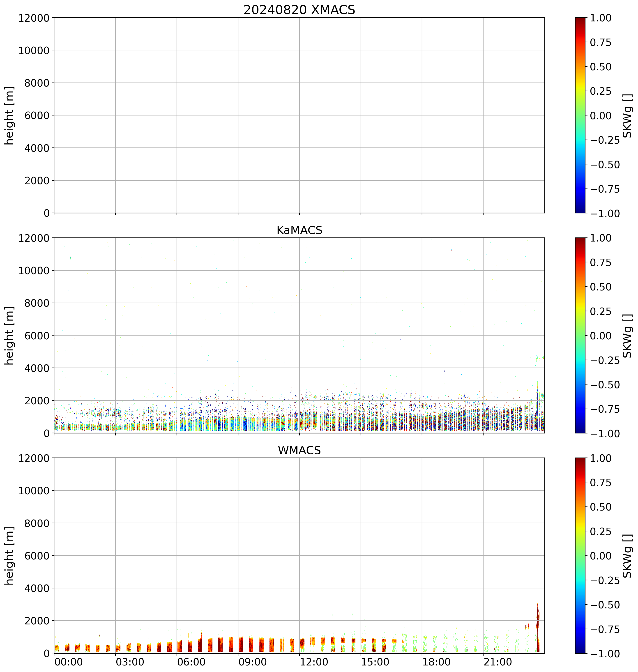Screen dimensions: 638x672
Task: Click the 20240820 XMACS plot title
Action: tap(299, 10)
